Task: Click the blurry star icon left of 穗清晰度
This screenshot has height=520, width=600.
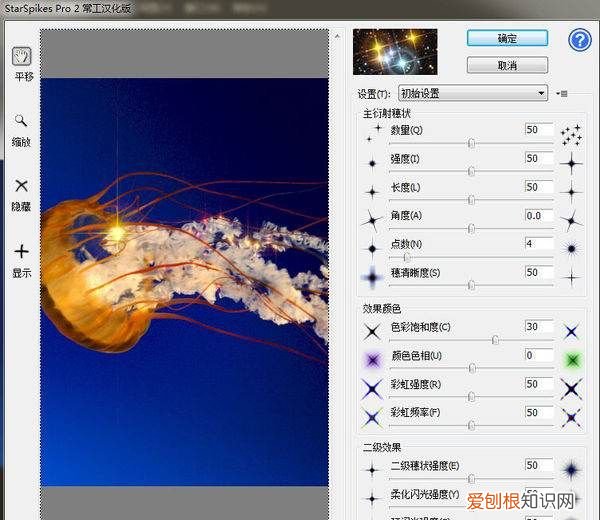Action: click(x=372, y=277)
